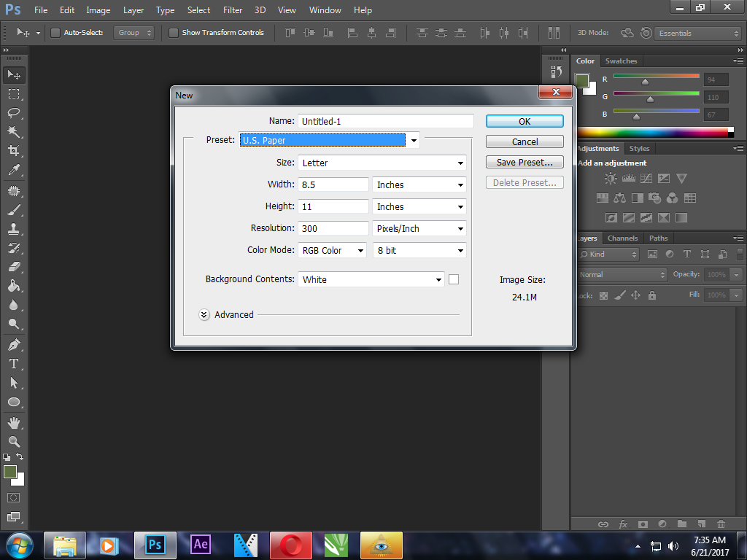The width and height of the screenshot is (747, 560).
Task: Open the History panel icon
Action: [x=556, y=72]
